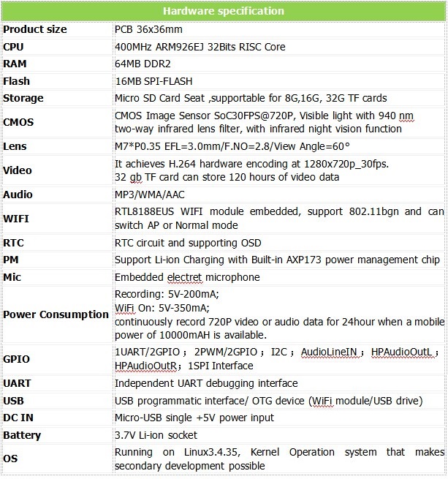Select the PM row label
Image resolution: width=448 pixels, height=479 pixels.
[x=12, y=260]
